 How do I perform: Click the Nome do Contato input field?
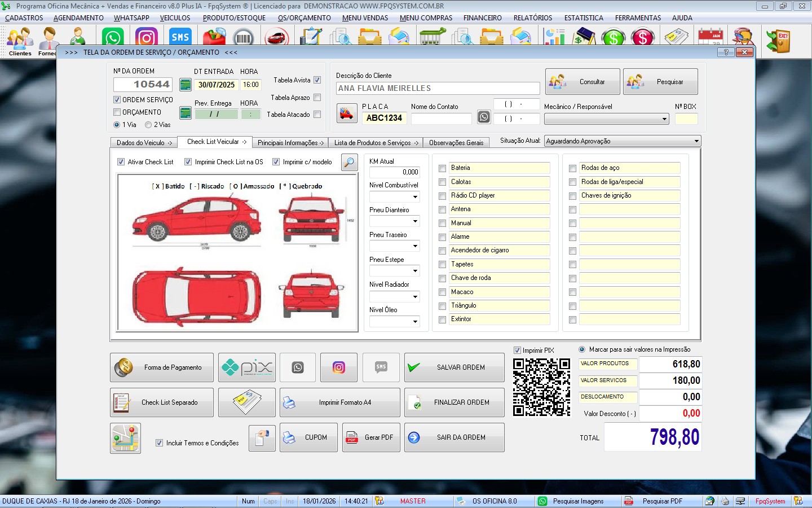(x=441, y=119)
